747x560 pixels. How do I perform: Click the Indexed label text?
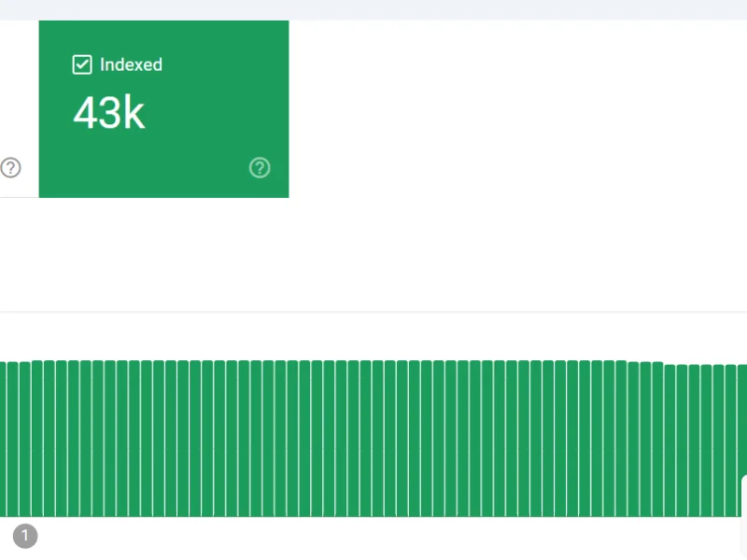[x=131, y=64]
